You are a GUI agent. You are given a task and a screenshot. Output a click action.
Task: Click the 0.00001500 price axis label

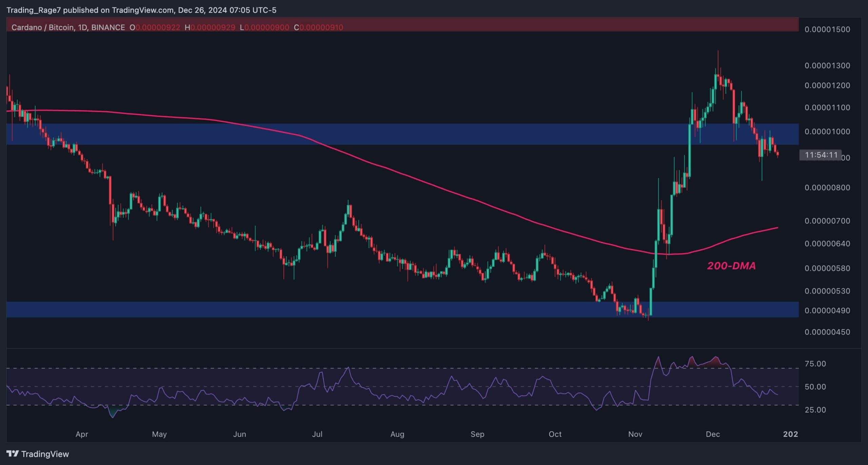(827, 29)
